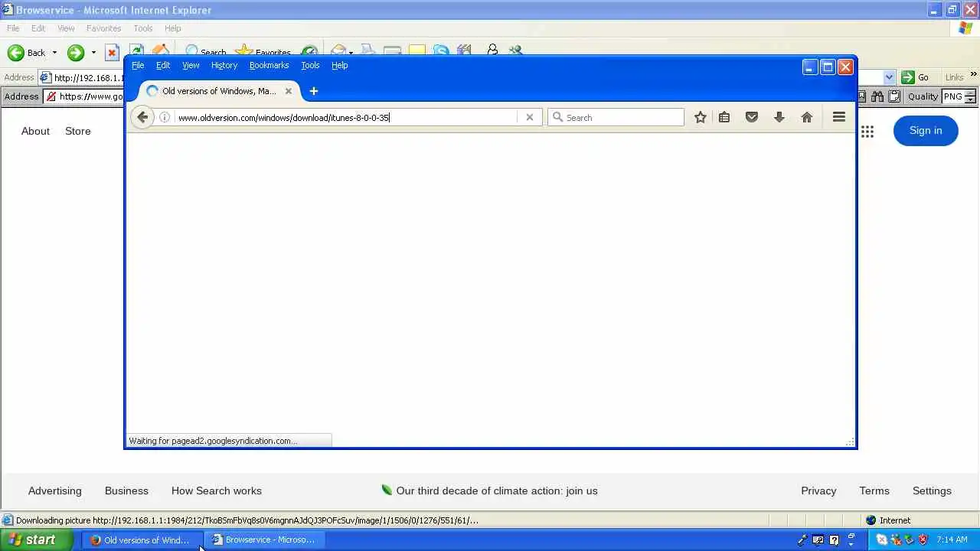This screenshot has height=551, width=980.
Task: Expand the IE address bar dropdown
Action: pos(889,77)
